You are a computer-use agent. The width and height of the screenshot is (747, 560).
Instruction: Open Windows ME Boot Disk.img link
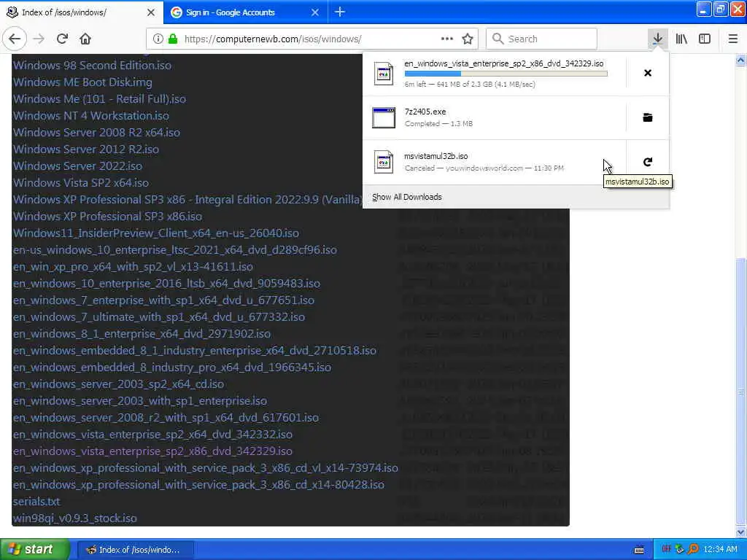click(82, 82)
